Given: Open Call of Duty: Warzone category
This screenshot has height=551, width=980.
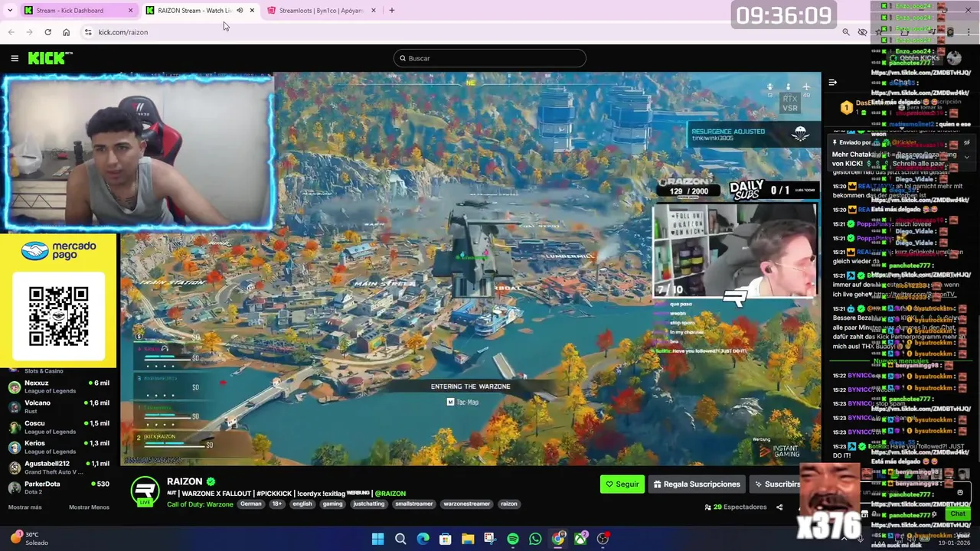Looking at the screenshot, I should [201, 504].
